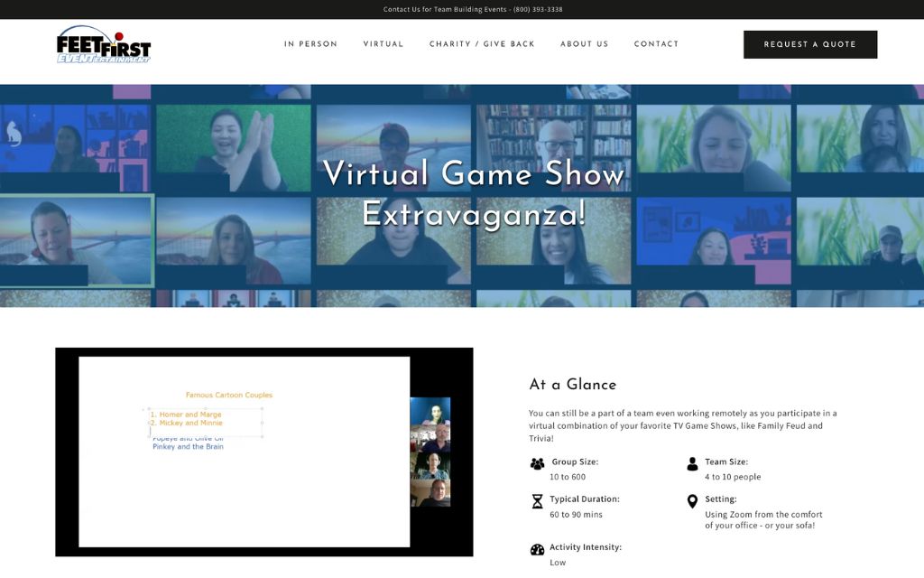Click the phone number in top banner

[x=538, y=9]
